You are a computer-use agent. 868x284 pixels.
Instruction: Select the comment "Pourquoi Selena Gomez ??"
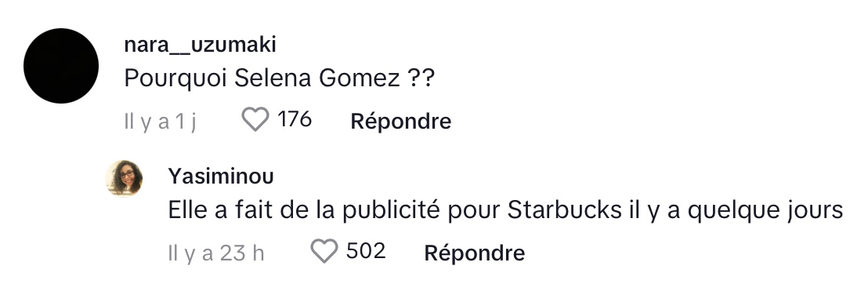point(280,79)
